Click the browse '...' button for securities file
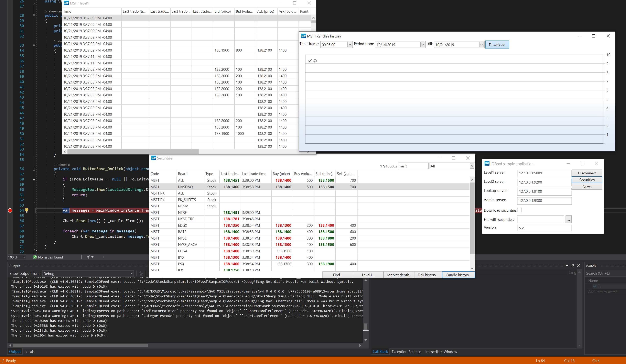626x364 pixels. pyautogui.click(x=568, y=219)
